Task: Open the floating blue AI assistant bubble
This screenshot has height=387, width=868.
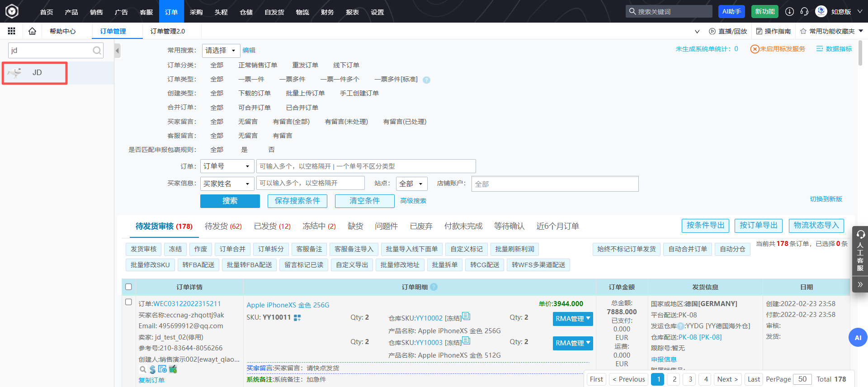Action: [858, 337]
